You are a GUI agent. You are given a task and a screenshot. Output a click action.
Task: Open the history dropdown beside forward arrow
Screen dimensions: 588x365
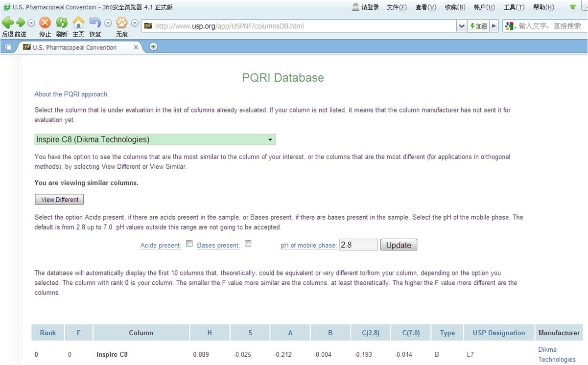[x=31, y=23]
